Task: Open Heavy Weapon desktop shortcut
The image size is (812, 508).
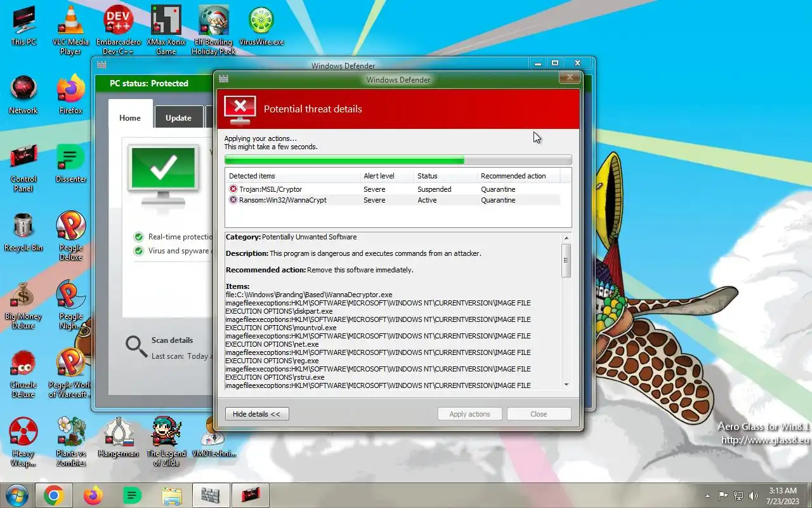Action: (x=23, y=442)
